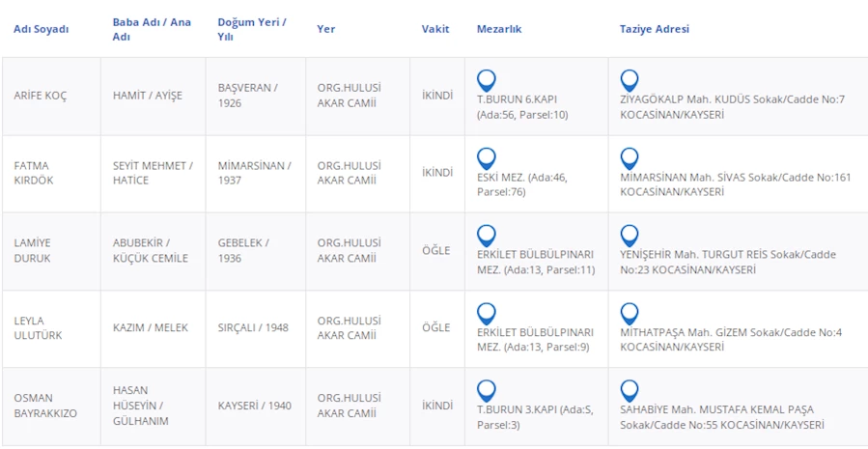View cemetery location pin for Leyla Ulutürk

(x=487, y=313)
